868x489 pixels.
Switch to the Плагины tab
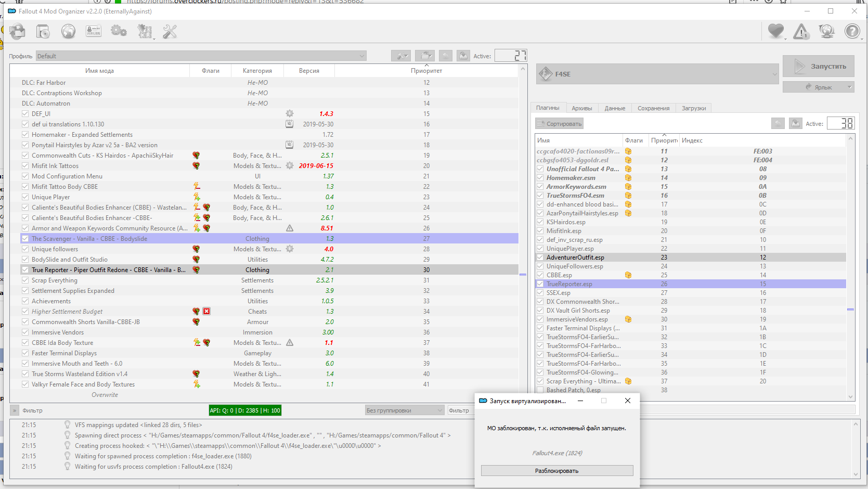[548, 108]
